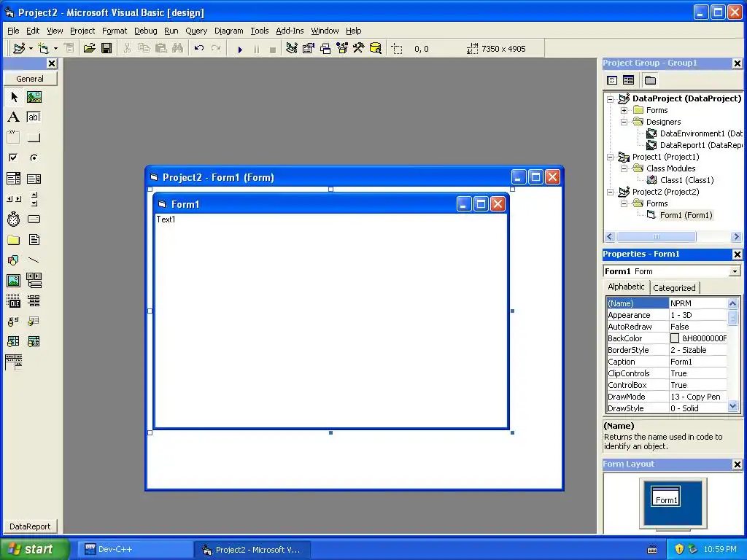Switch to the Alphabetic properties tab

pyautogui.click(x=626, y=287)
